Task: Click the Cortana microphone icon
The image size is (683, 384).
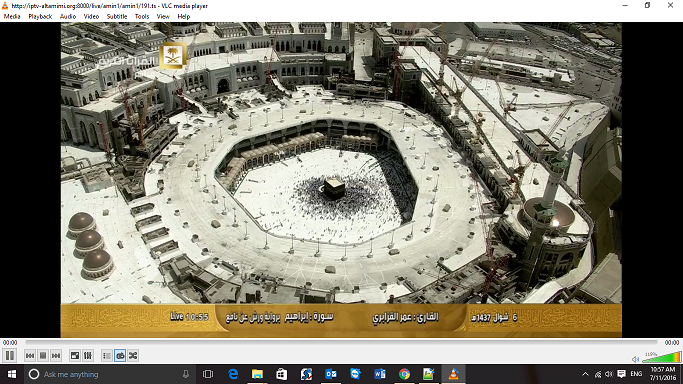Action: click(x=186, y=374)
